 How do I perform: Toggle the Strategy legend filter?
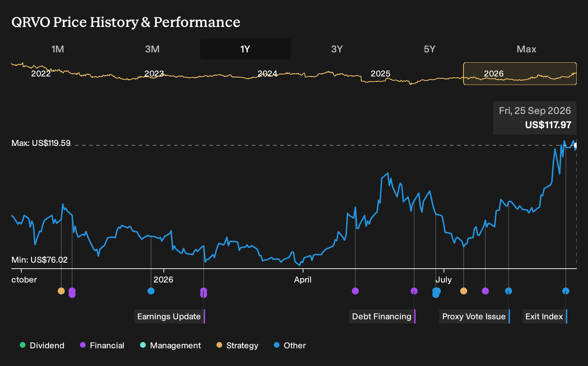click(237, 345)
